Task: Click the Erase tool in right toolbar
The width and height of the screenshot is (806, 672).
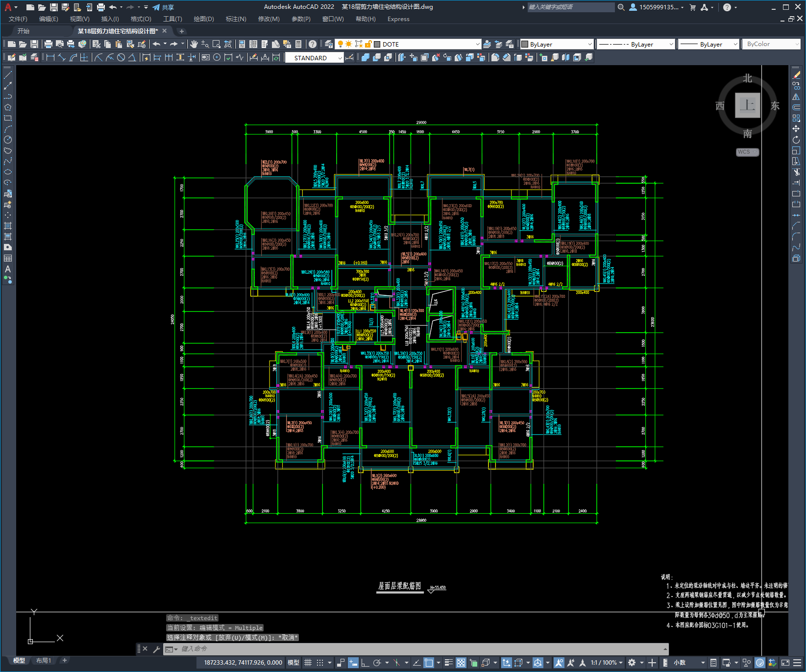Action: click(x=796, y=75)
